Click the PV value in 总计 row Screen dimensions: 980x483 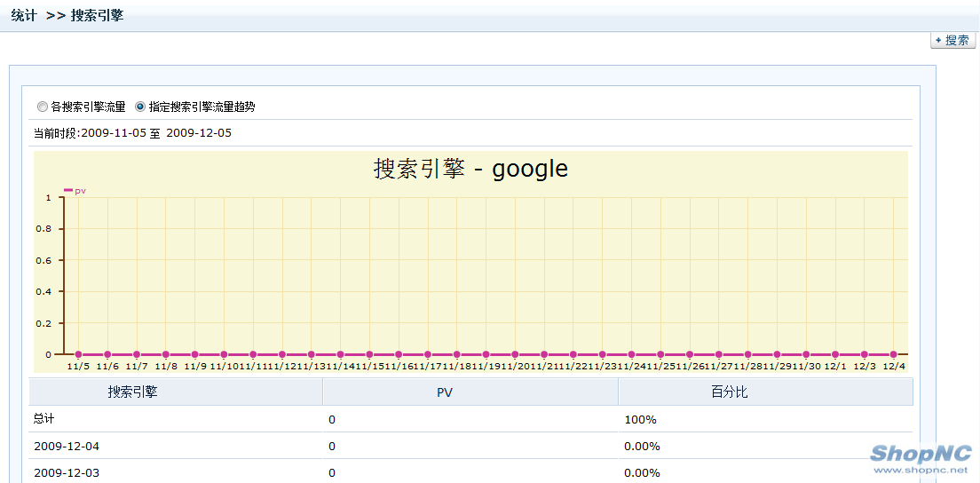pos(332,420)
